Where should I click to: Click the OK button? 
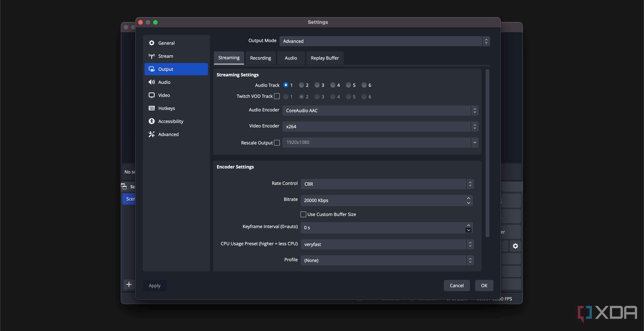(x=484, y=286)
